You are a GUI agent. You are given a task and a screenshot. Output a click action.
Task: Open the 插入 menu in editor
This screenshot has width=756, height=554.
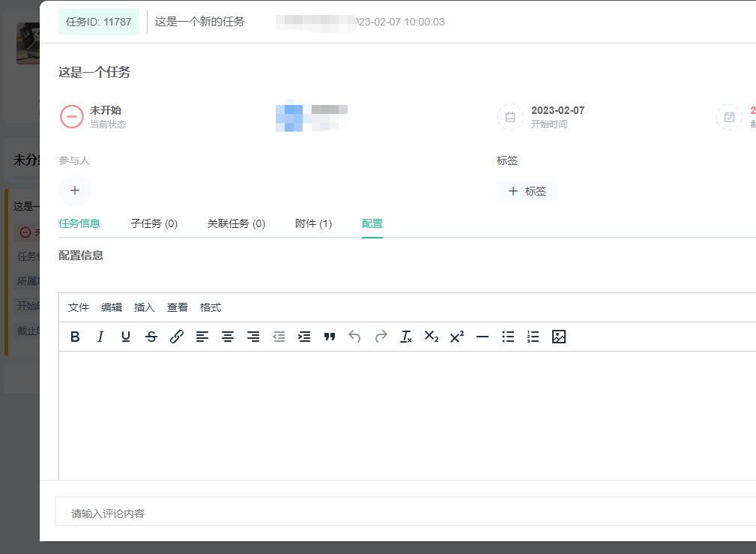[145, 307]
